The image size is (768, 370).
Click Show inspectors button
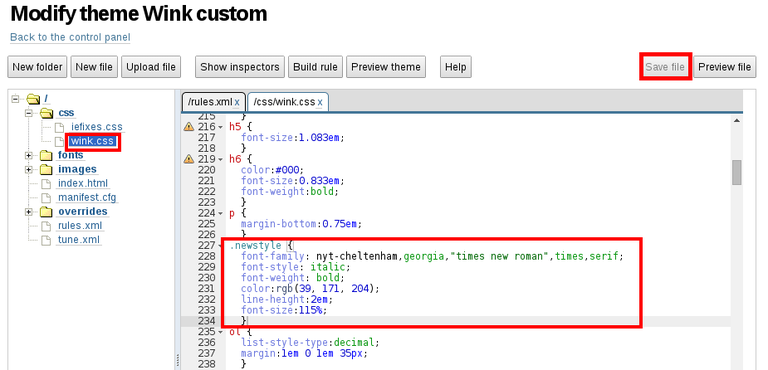tap(240, 67)
